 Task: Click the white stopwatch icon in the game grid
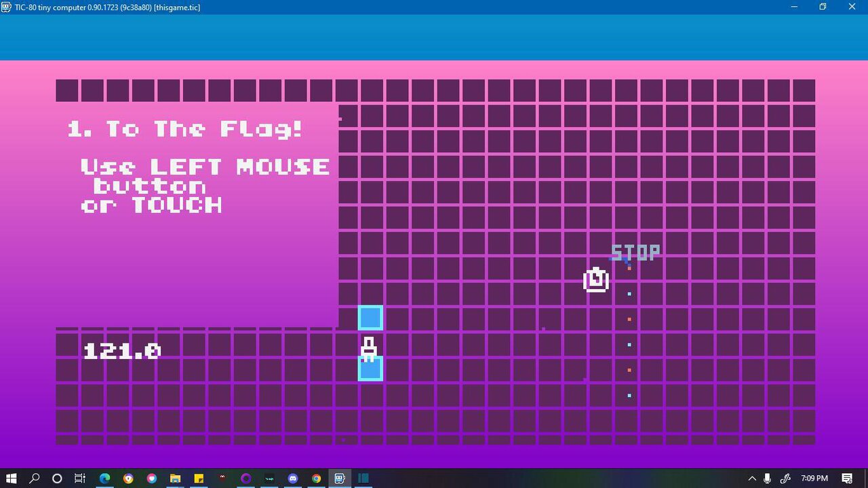click(596, 280)
